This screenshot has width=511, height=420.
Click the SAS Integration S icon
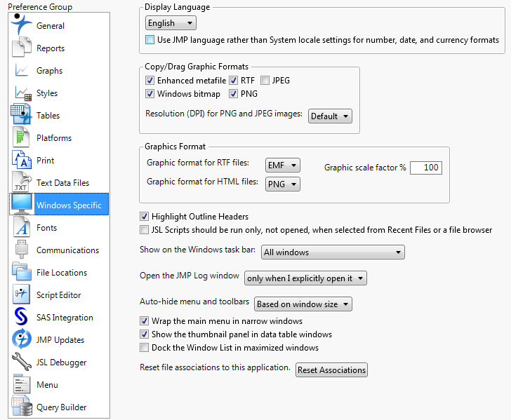21,316
